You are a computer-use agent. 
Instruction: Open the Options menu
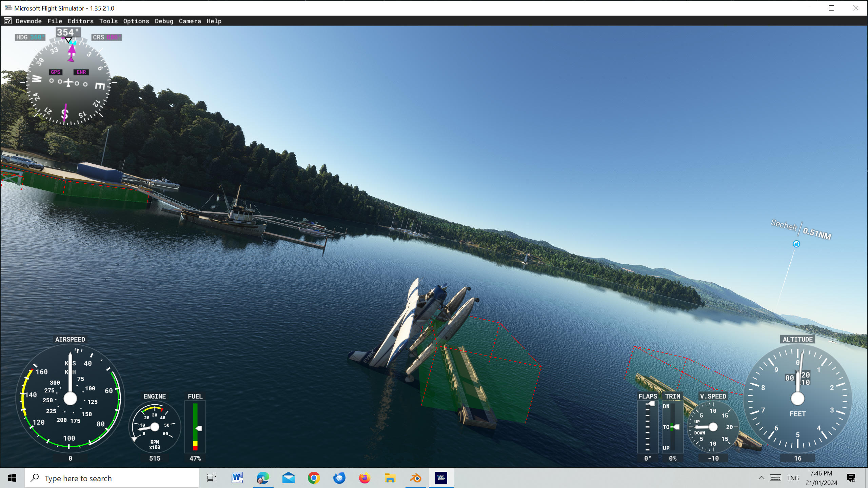pos(136,21)
